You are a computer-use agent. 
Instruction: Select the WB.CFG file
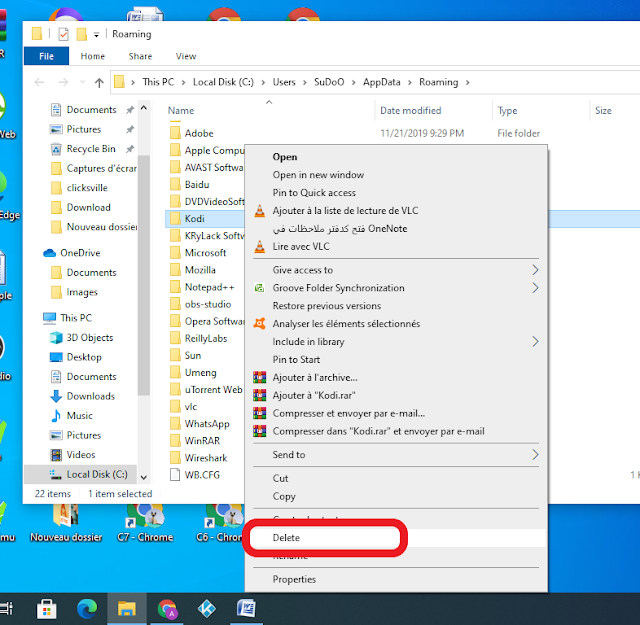point(202,475)
